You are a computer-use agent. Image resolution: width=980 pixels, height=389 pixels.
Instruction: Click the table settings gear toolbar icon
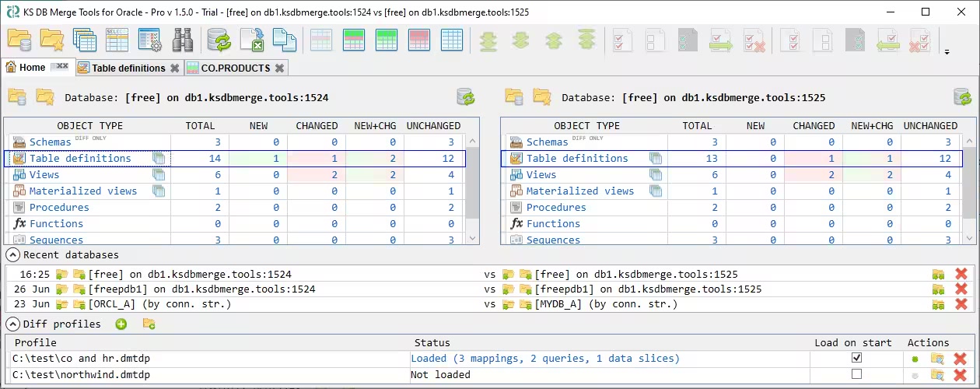pos(149,40)
